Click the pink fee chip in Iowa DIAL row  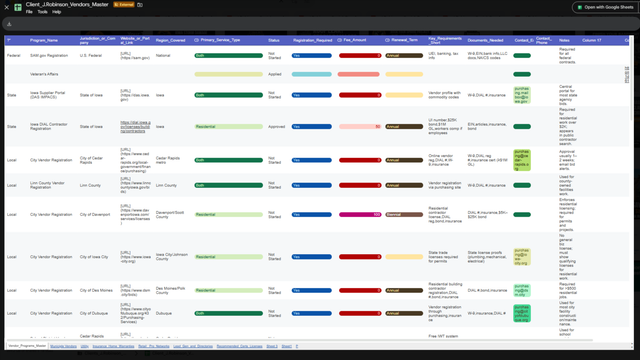(360, 127)
